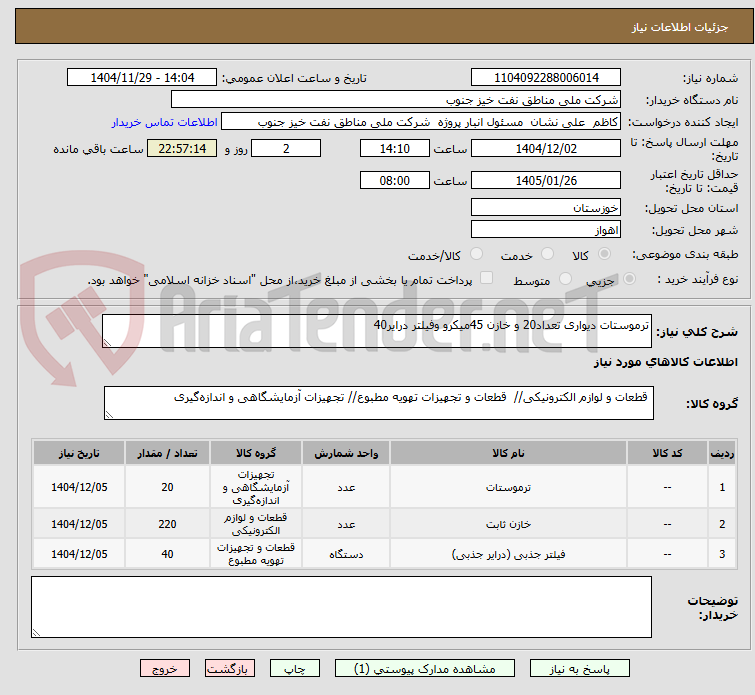755x695 pixels.
Task: Click the ردیف column header
Action: [x=722, y=453]
